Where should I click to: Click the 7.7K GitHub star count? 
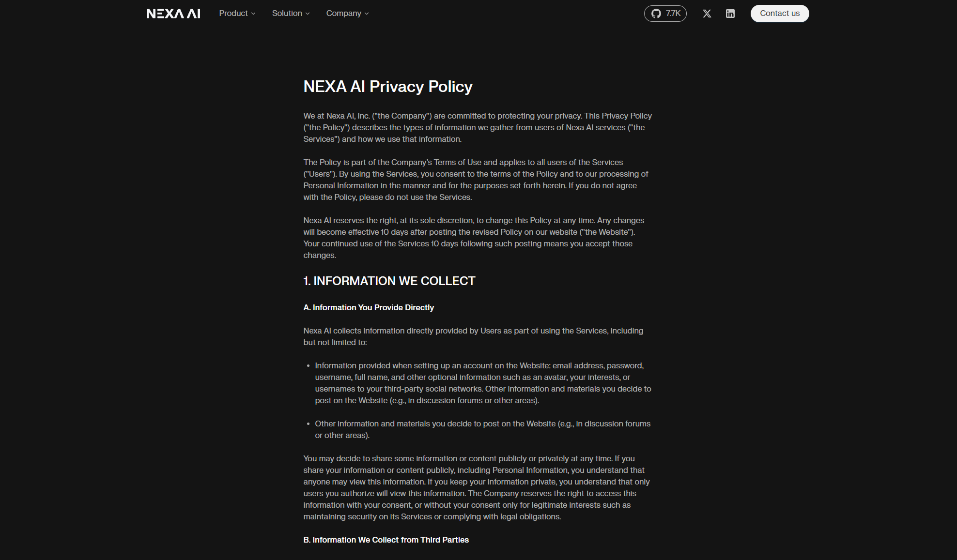(673, 14)
